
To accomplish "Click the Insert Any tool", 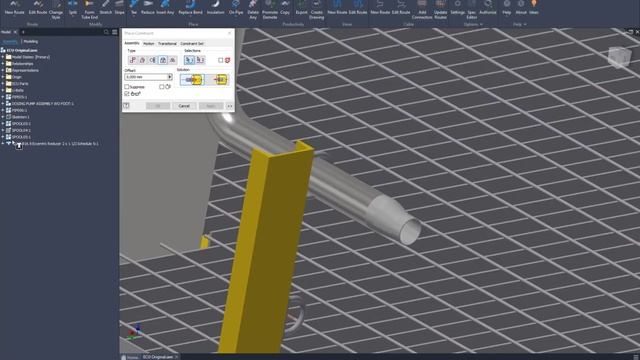I will (165, 7).
